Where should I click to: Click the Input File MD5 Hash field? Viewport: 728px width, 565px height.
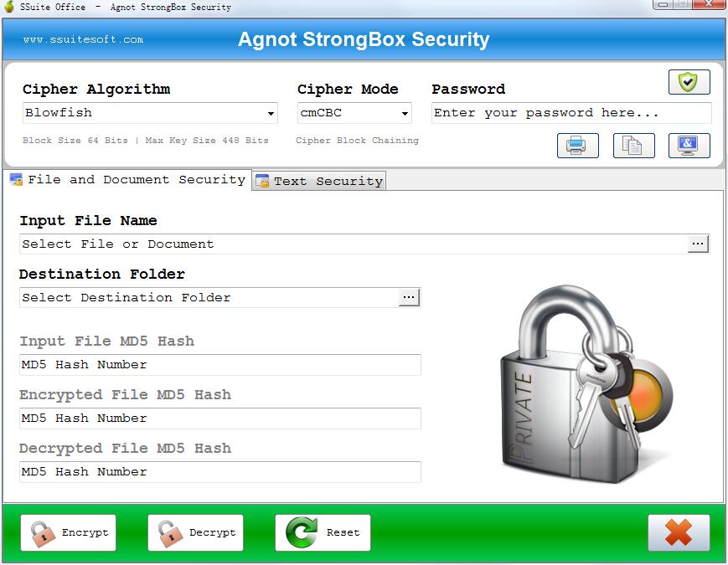[x=220, y=365]
